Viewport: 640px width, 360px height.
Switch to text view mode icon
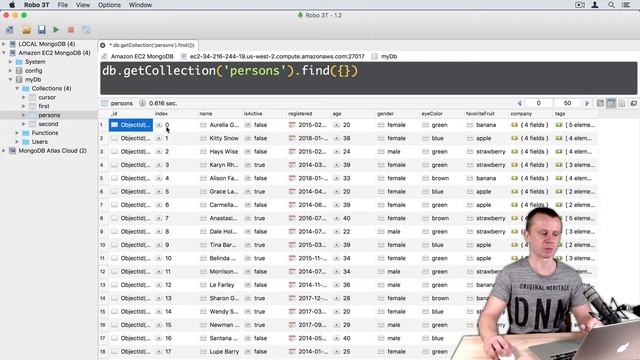pos(622,103)
